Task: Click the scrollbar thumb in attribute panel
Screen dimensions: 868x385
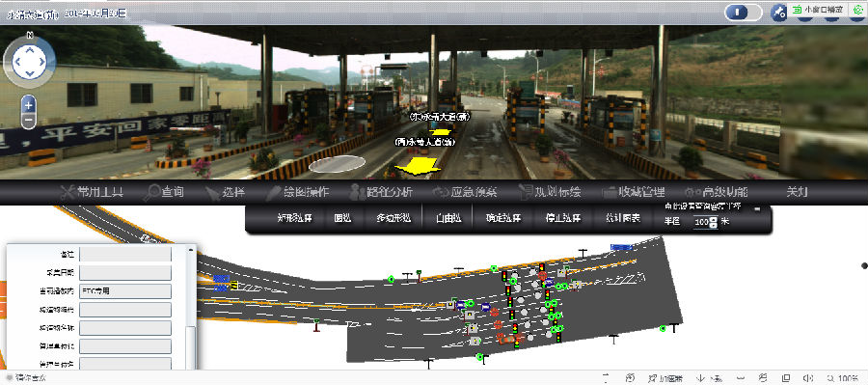Action: (190, 348)
